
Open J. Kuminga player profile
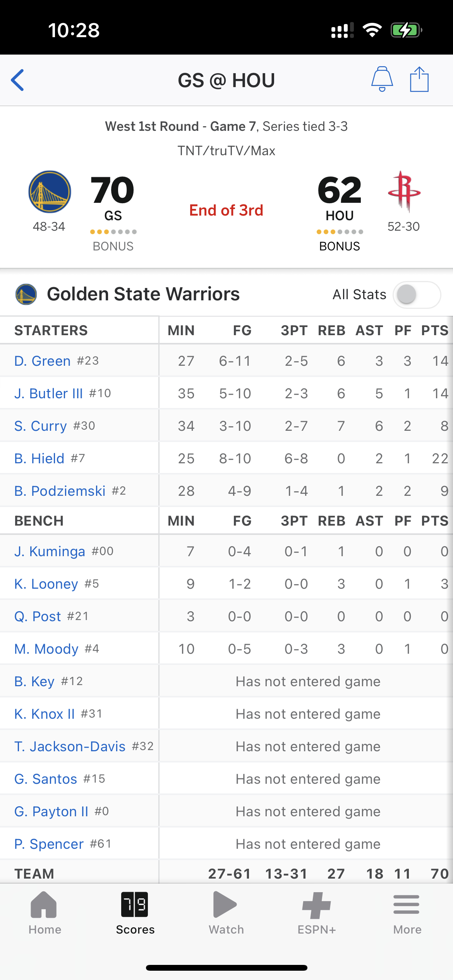pos(50,552)
